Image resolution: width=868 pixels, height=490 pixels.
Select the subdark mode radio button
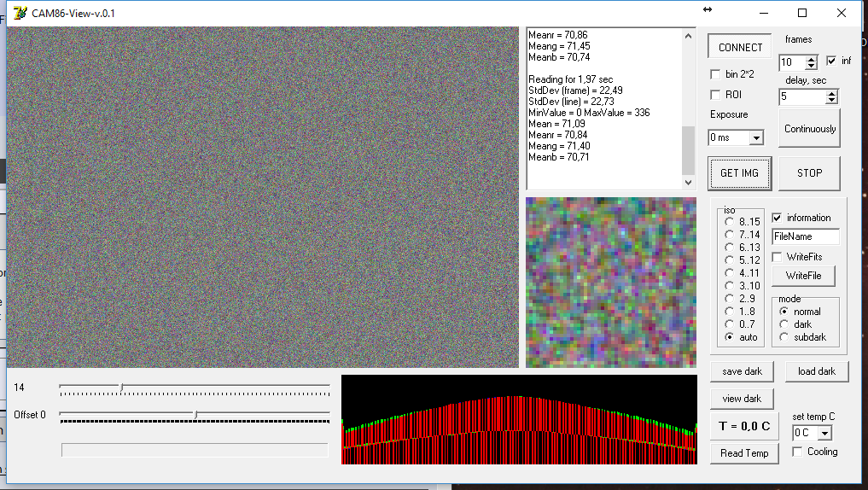tap(784, 336)
